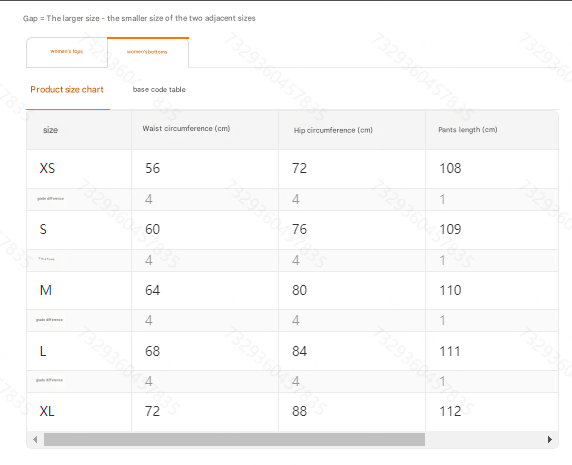572x465 pixels.
Task: Select the XL size row label
Action: [x=47, y=411]
